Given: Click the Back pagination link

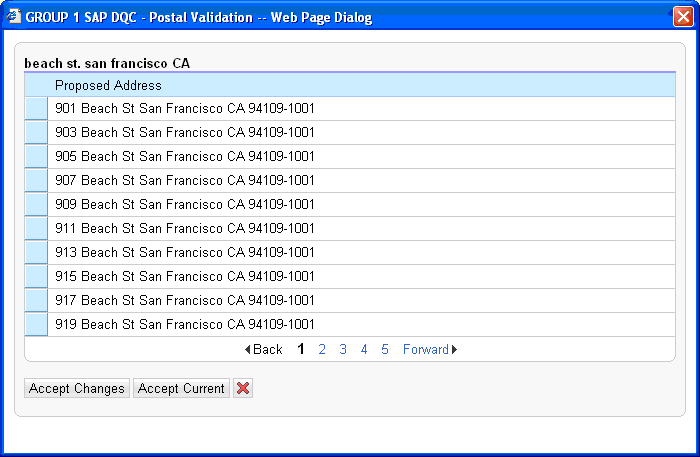Looking at the screenshot, I should click(x=264, y=350).
